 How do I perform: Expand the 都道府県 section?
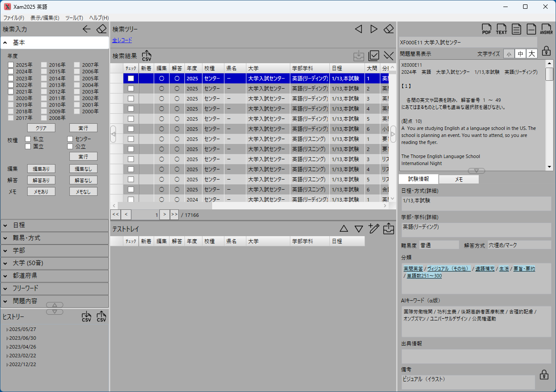(x=54, y=276)
